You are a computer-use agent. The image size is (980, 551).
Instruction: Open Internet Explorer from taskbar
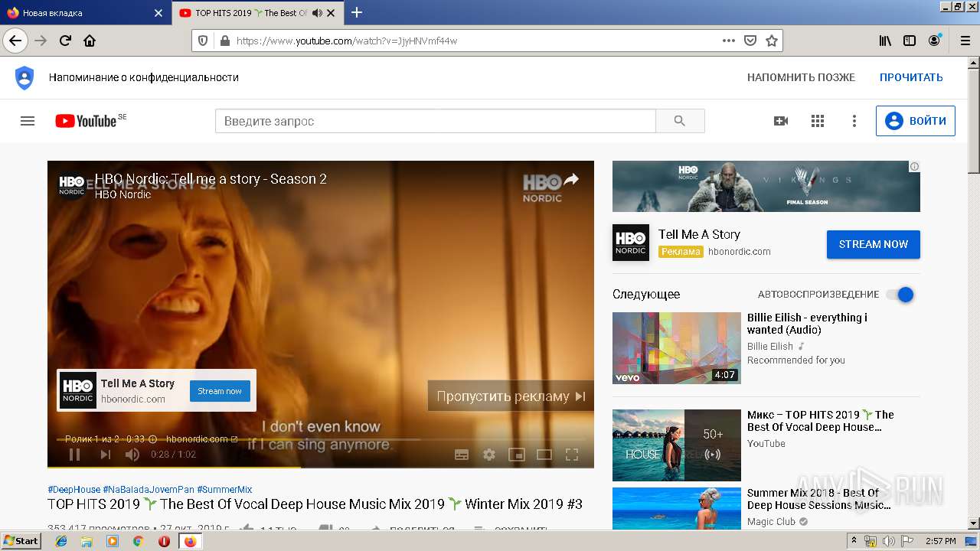(62, 541)
